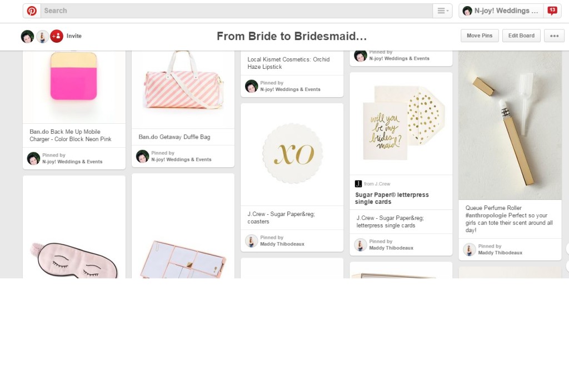
Task: Click 'J.Crew - Sugar Paper® coasters' description
Action: (x=281, y=218)
